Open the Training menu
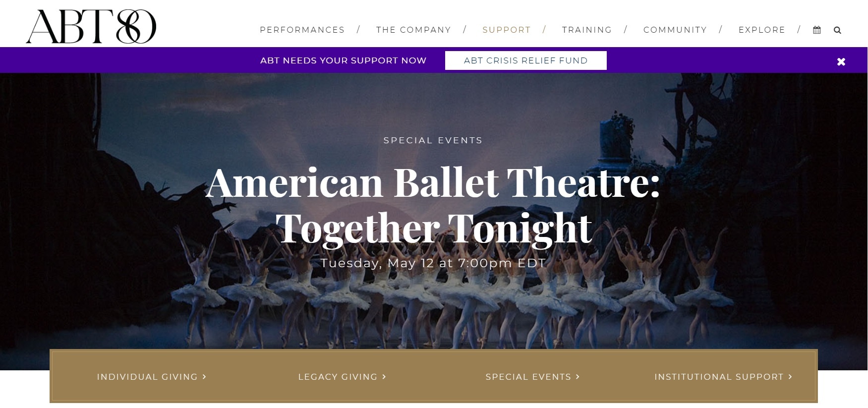 [586, 30]
